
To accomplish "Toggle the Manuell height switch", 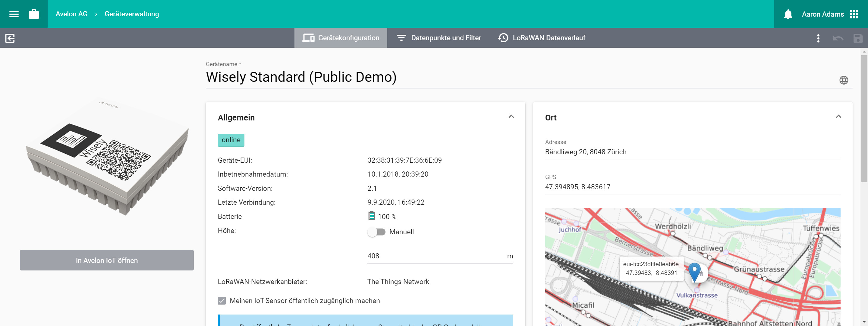I will click(x=376, y=232).
